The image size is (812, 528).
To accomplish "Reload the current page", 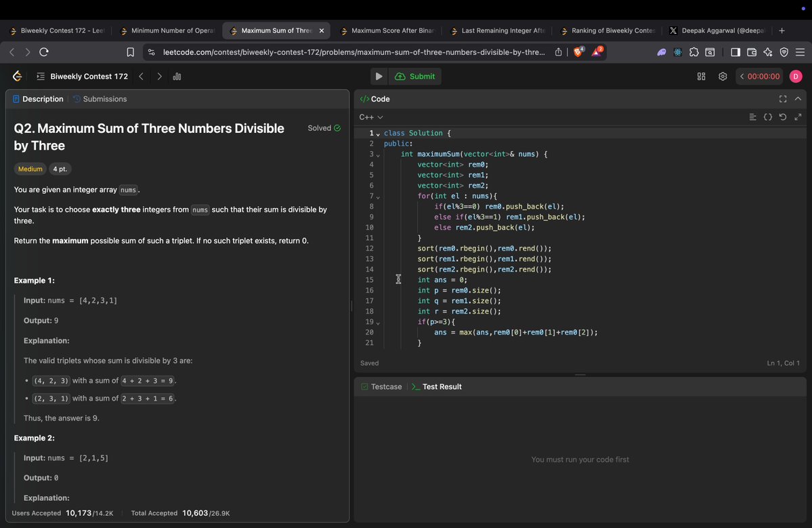I will click(44, 52).
